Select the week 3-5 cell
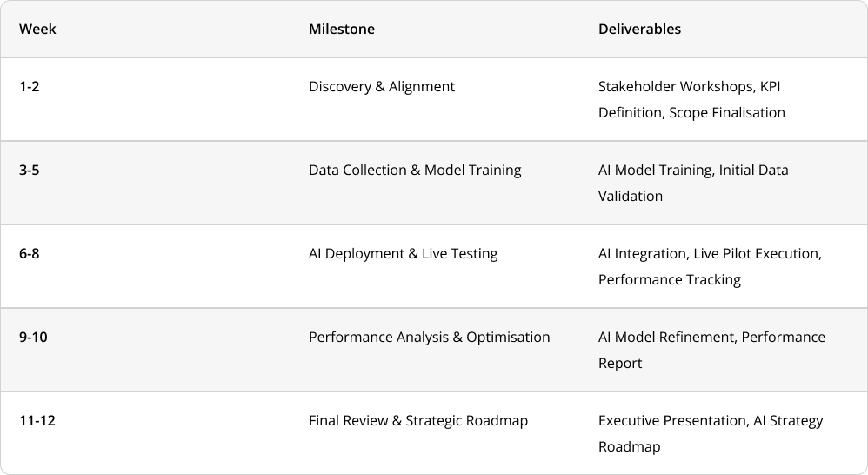The height and width of the screenshot is (475, 868). (x=29, y=170)
